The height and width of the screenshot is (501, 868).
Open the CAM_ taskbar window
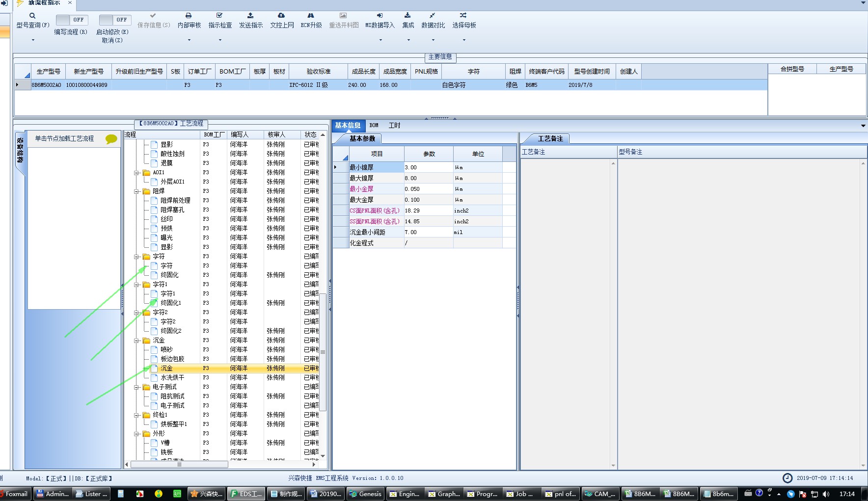click(x=600, y=494)
